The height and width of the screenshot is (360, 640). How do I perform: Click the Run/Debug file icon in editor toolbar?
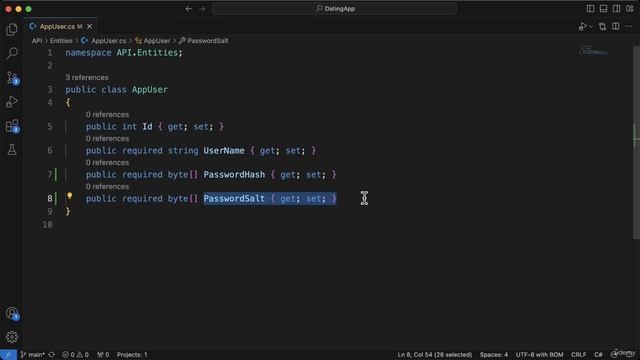click(x=582, y=27)
